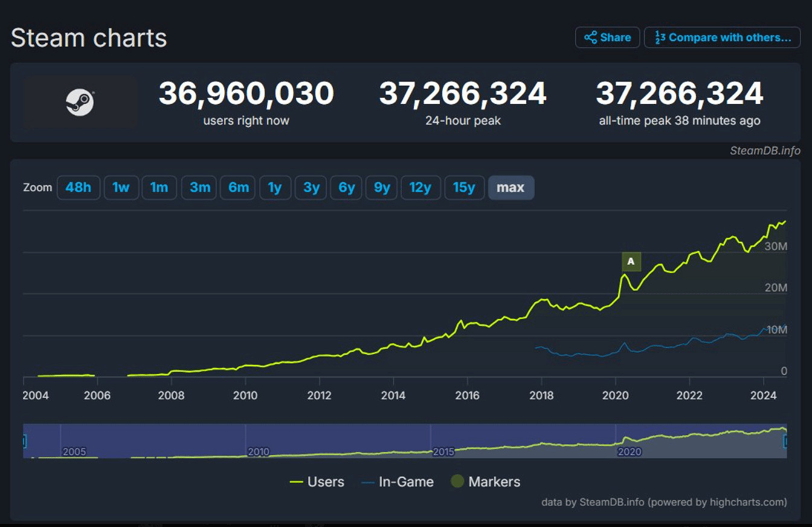Toggle Markers visibility in legend
Image resolution: width=812 pixels, height=527 pixels.
(x=486, y=482)
